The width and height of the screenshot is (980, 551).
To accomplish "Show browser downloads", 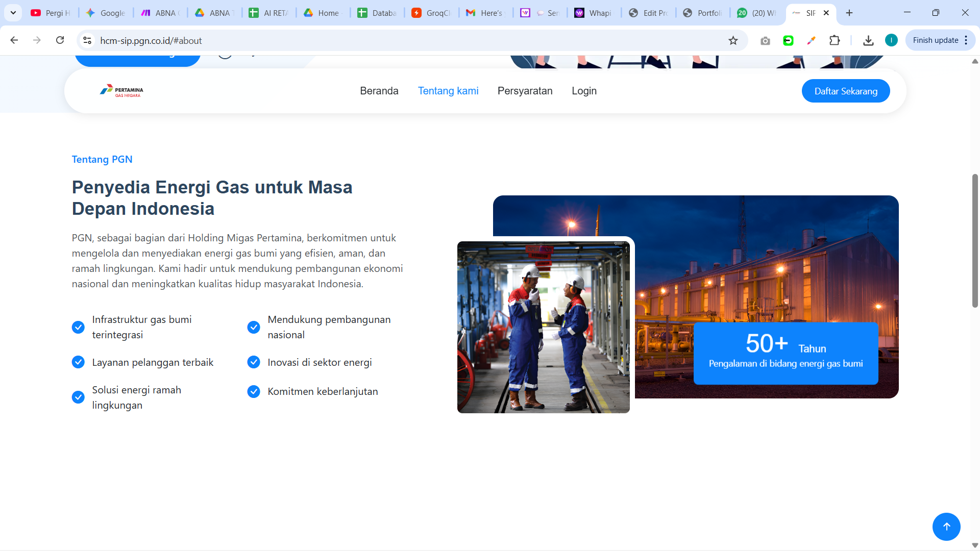I will click(868, 40).
